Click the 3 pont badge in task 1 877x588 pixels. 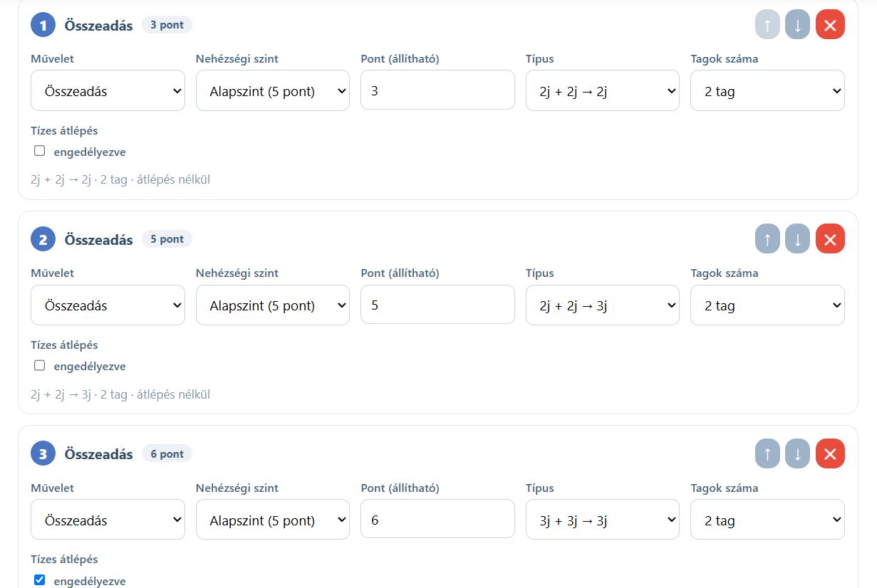(x=167, y=25)
